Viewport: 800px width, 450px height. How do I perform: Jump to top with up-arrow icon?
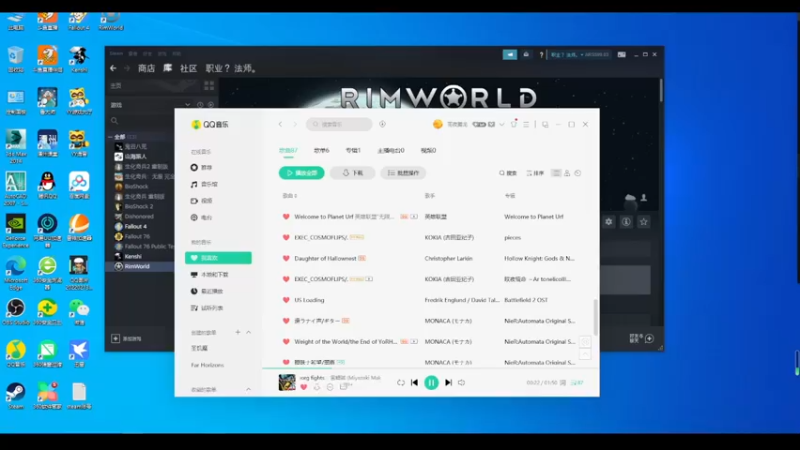pyautogui.click(x=585, y=354)
